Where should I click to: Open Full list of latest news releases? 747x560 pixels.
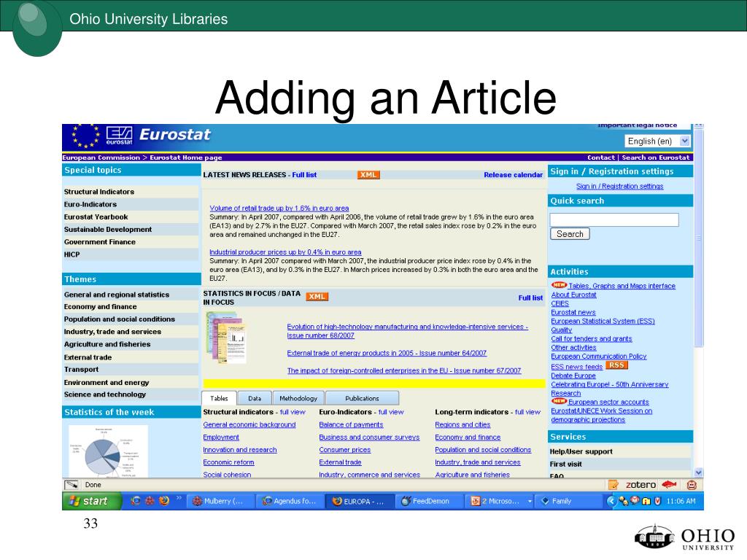[304, 175]
